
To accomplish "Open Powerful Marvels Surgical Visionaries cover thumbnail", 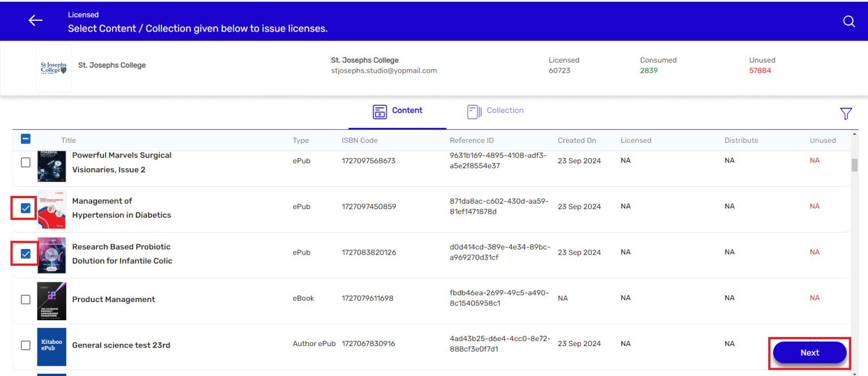I will click(51, 167).
